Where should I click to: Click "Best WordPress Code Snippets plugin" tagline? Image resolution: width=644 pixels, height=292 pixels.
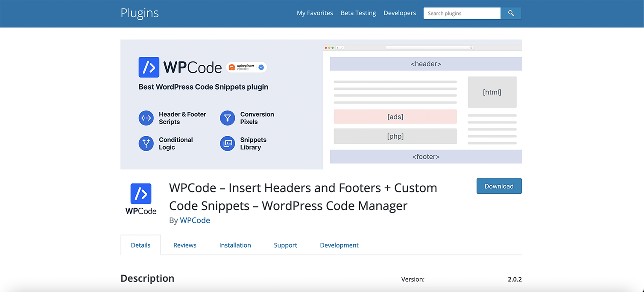coord(203,87)
